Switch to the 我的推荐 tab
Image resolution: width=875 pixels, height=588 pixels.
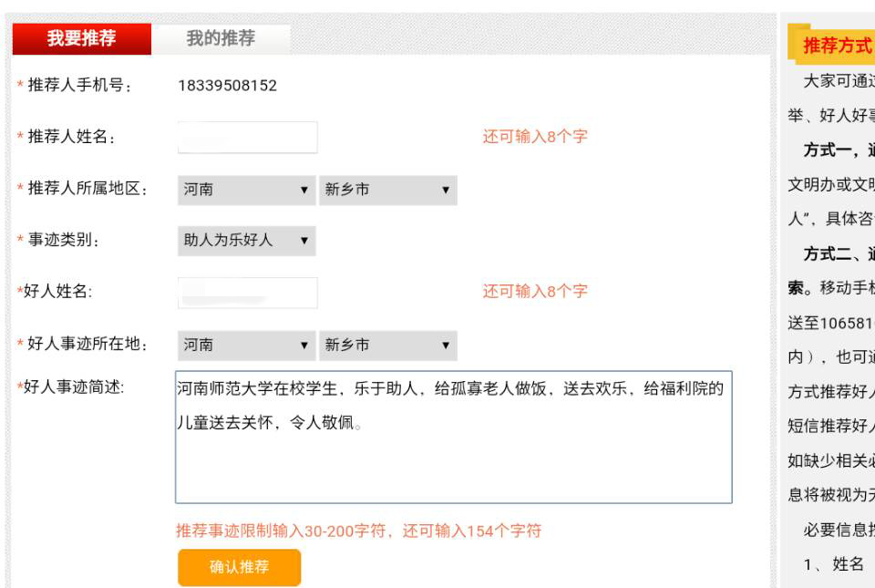221,38
